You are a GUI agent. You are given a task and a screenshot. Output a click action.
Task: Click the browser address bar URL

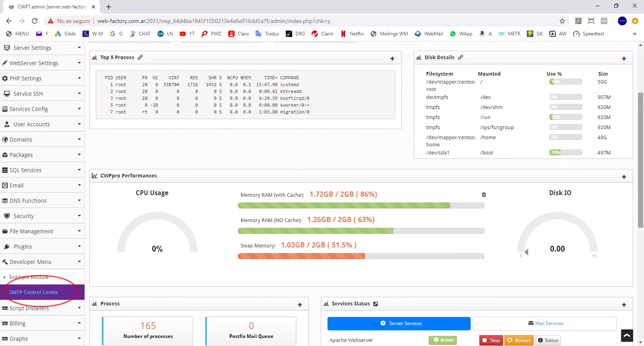213,21
